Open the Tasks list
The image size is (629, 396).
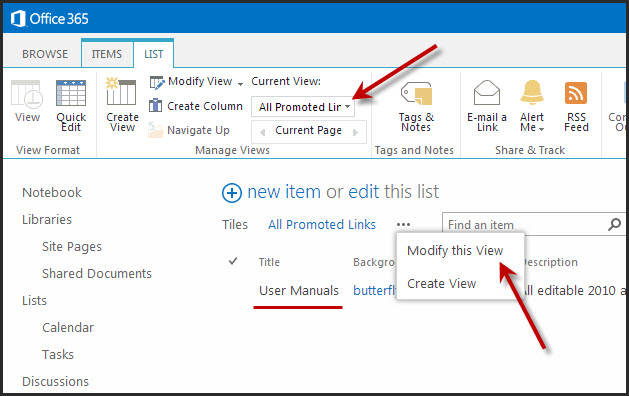pyautogui.click(x=58, y=354)
